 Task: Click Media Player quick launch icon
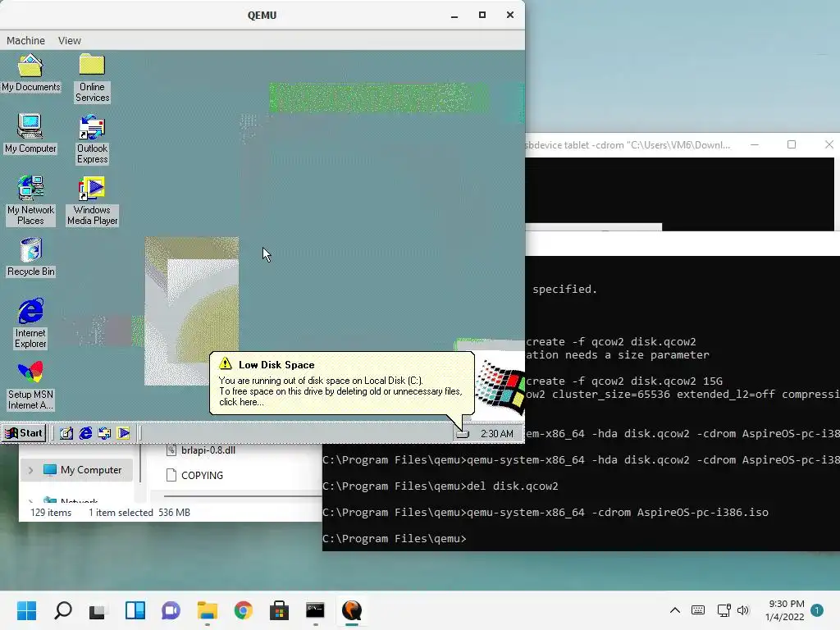(x=124, y=433)
